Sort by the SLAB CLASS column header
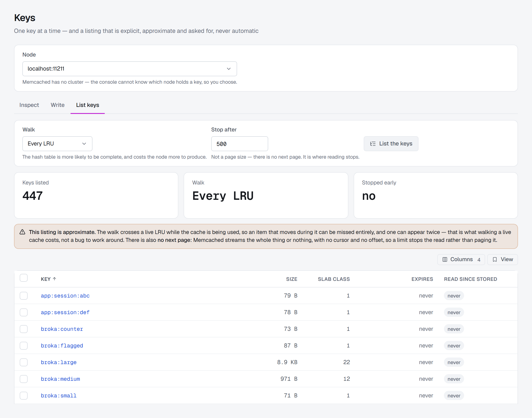Viewport: 532px width, 418px height. coord(334,279)
